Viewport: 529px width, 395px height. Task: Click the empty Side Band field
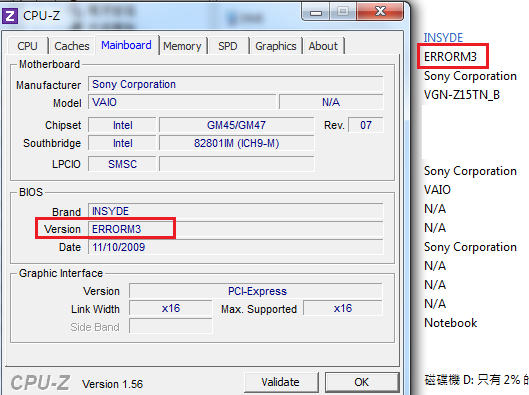click(171, 326)
